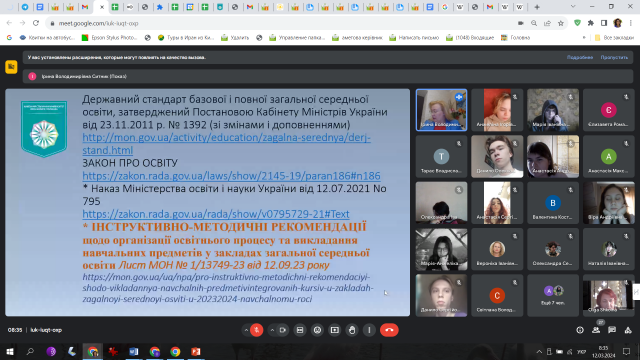Viewport: 640px width, 360px height.
Task: Click the yellow icon beside the warning banner
Action: point(11,67)
